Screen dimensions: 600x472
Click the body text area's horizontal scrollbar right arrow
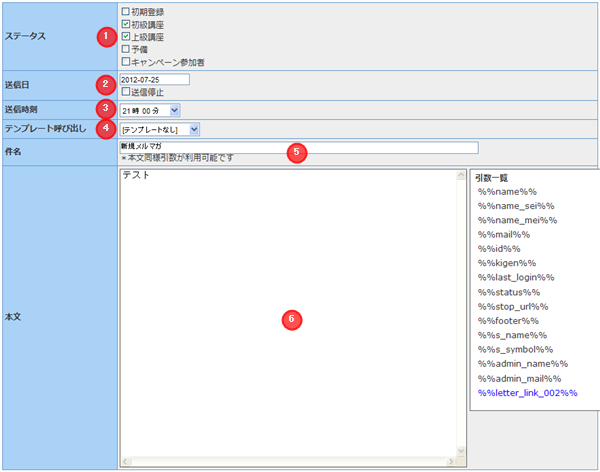(x=451, y=462)
